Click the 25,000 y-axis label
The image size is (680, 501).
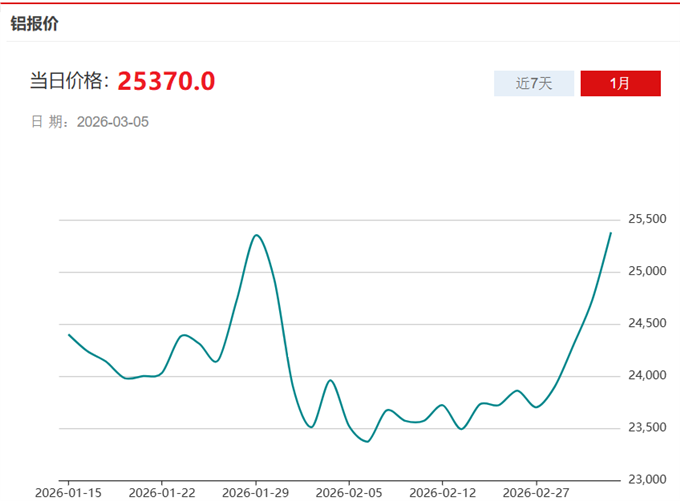[x=647, y=271]
